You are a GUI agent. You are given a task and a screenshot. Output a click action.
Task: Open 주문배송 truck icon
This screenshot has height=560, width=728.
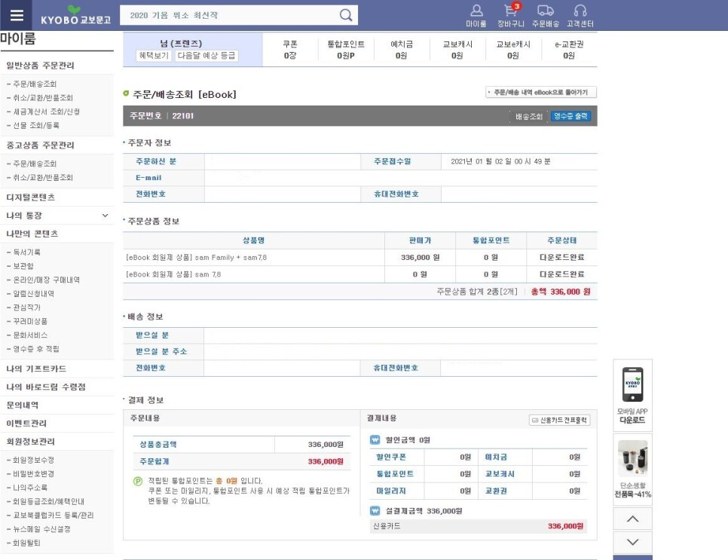coord(546,16)
